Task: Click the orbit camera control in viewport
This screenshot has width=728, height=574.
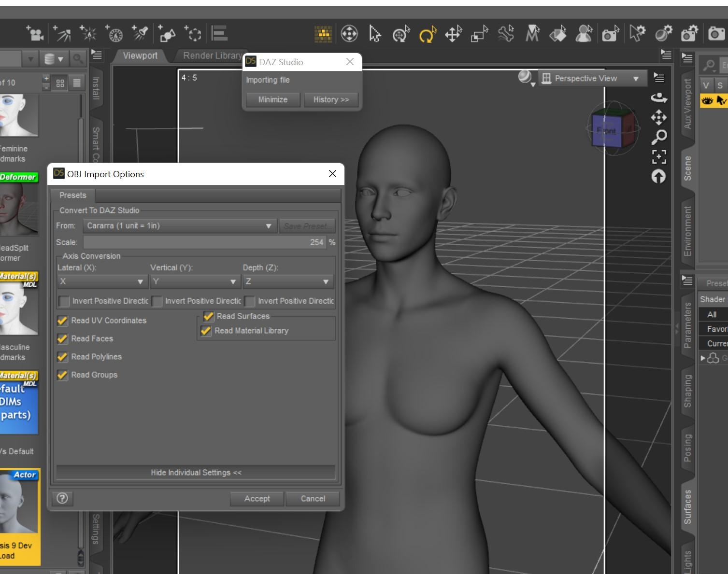Action: [659, 98]
